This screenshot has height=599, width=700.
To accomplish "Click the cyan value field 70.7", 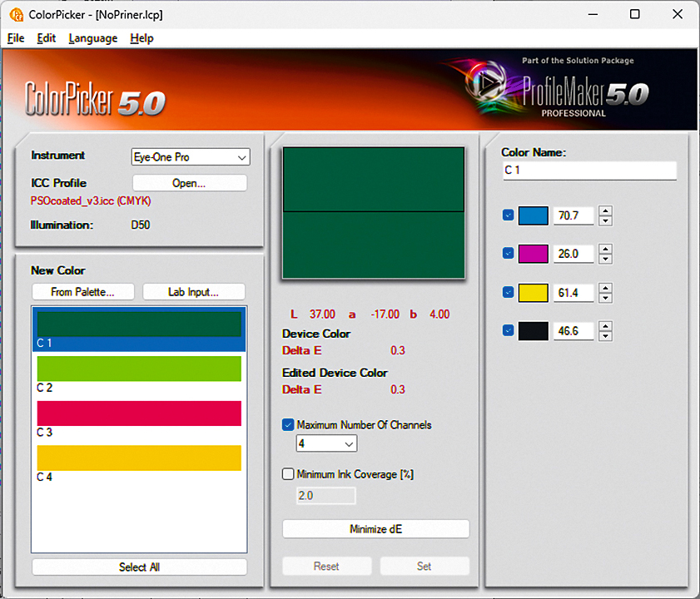I will click(x=573, y=215).
